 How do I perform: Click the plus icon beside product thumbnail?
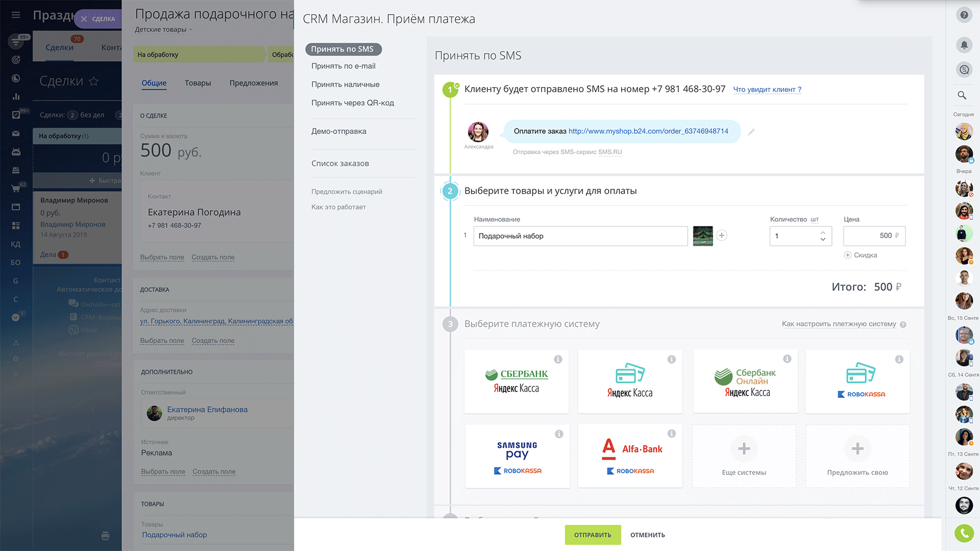pos(721,236)
